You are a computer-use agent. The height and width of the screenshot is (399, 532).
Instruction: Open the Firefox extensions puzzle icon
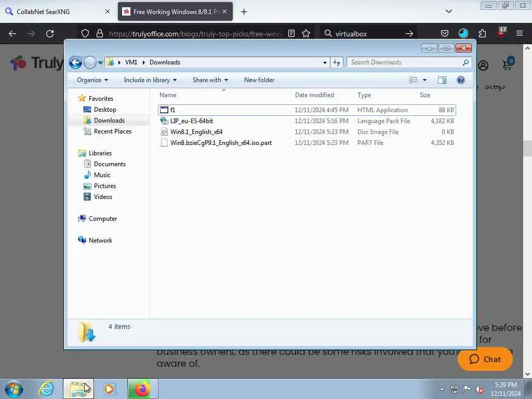[x=482, y=33]
